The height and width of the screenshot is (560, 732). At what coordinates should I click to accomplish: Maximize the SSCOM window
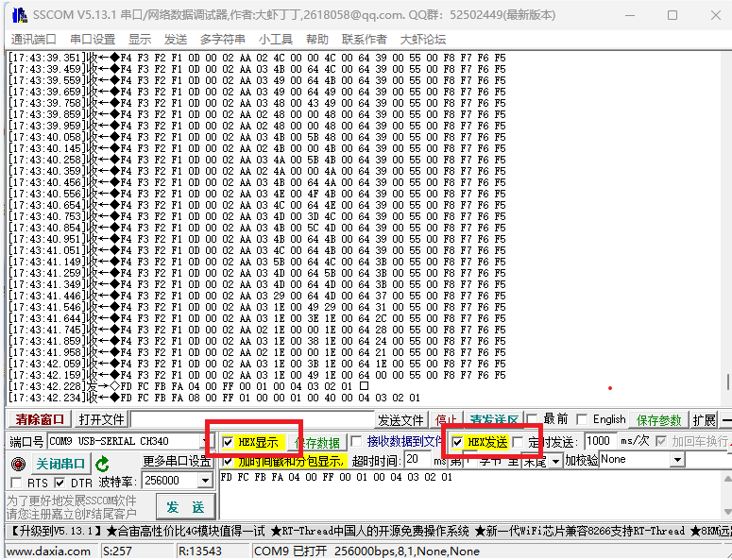(x=672, y=15)
